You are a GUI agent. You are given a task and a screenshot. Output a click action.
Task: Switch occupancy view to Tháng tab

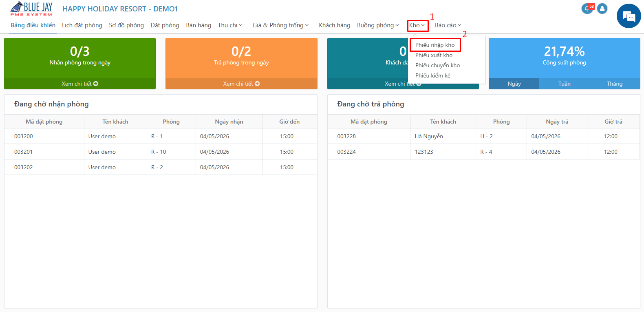pos(615,84)
